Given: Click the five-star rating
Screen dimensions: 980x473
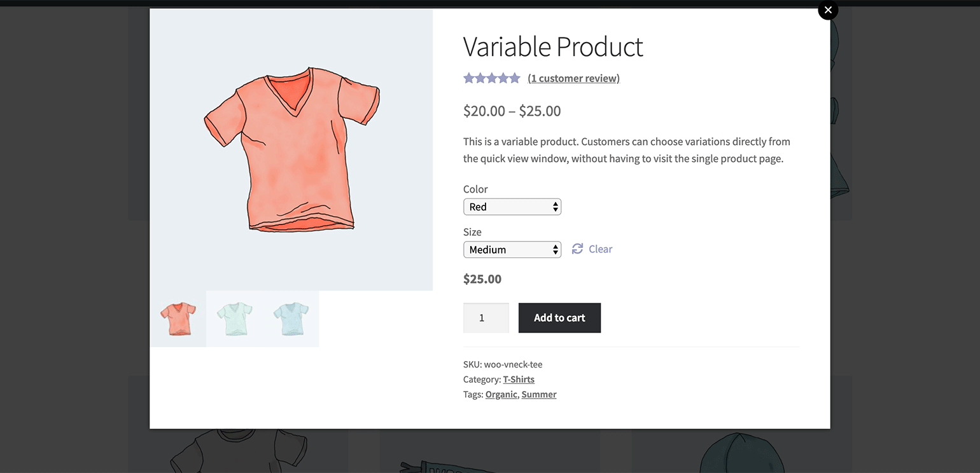Looking at the screenshot, I should [x=491, y=78].
